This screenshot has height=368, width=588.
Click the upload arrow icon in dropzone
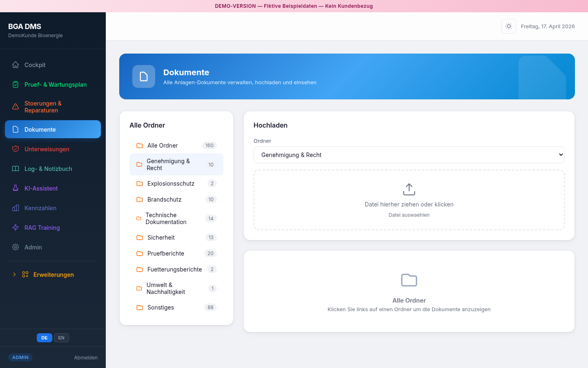409,189
